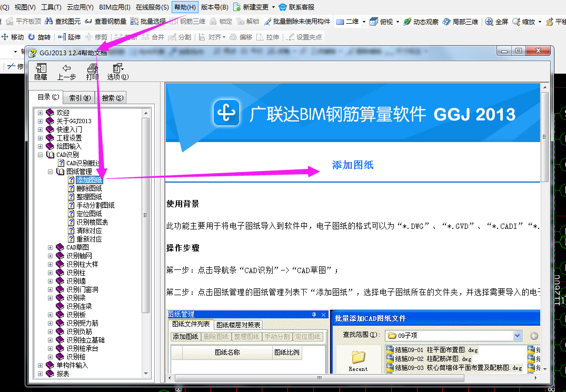
Task: Click the 解锁 unlock icon
Action: (241, 22)
